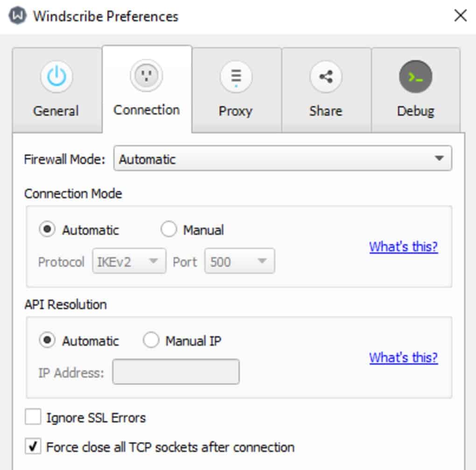The height and width of the screenshot is (470, 476).
Task: Click the Debug terminal icon
Action: (x=415, y=77)
